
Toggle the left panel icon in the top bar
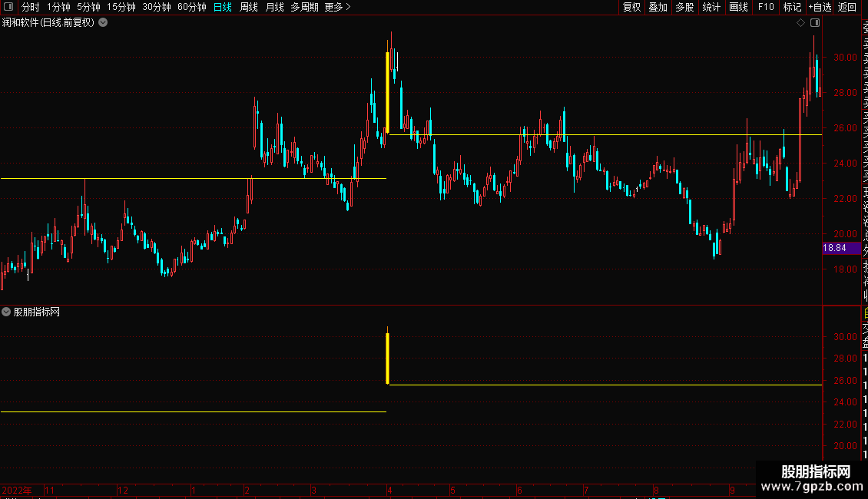pyautogui.click(x=8, y=7)
